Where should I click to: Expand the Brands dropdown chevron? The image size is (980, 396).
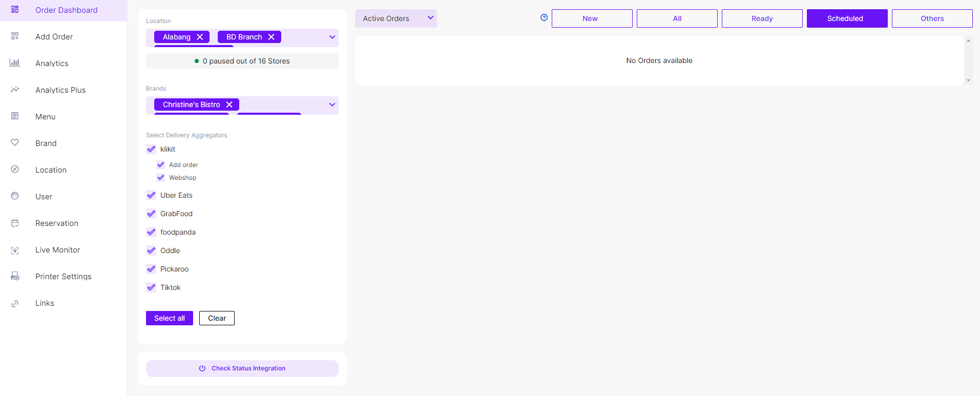(x=332, y=105)
